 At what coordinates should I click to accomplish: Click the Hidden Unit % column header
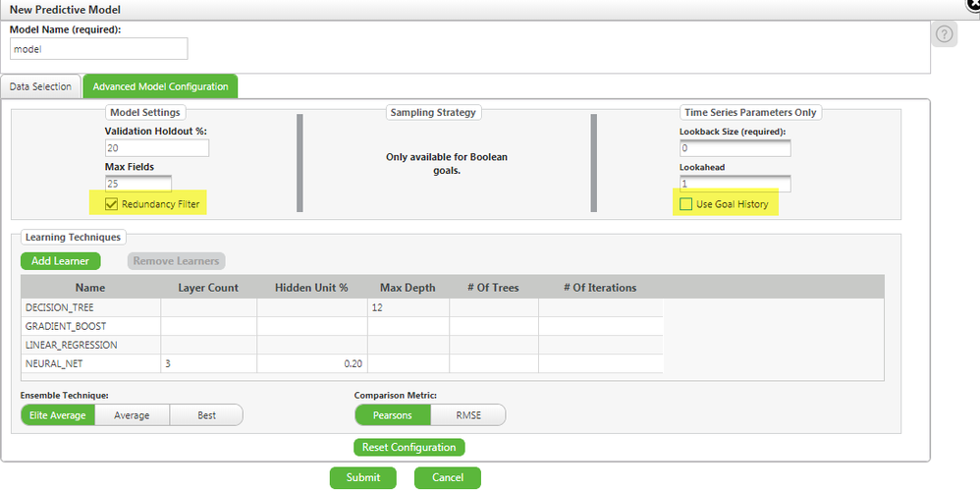pos(311,288)
